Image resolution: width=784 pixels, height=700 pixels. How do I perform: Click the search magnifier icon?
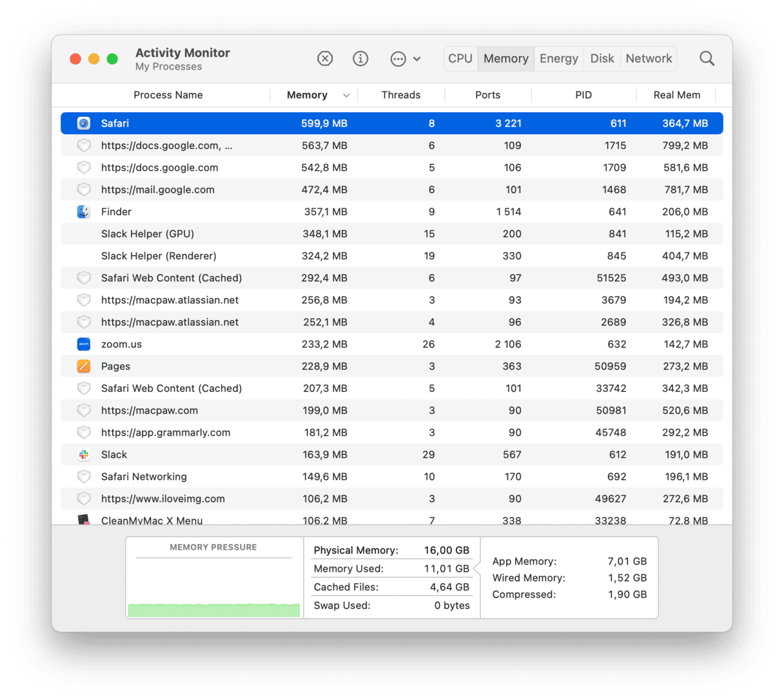pyautogui.click(x=707, y=59)
